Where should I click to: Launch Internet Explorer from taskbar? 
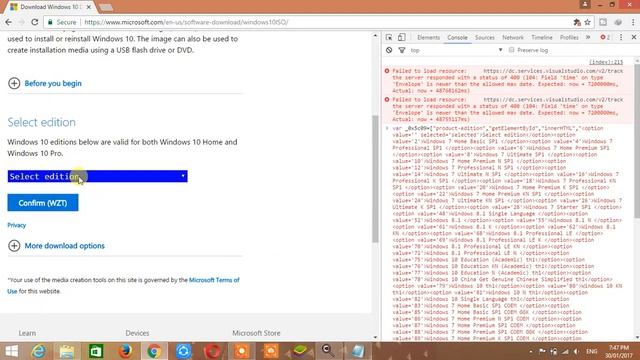(39, 351)
